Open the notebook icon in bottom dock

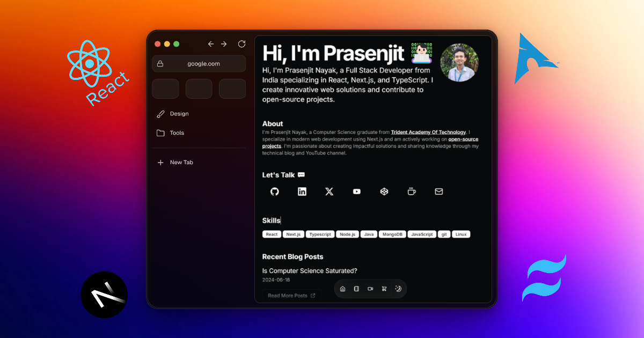(356, 289)
